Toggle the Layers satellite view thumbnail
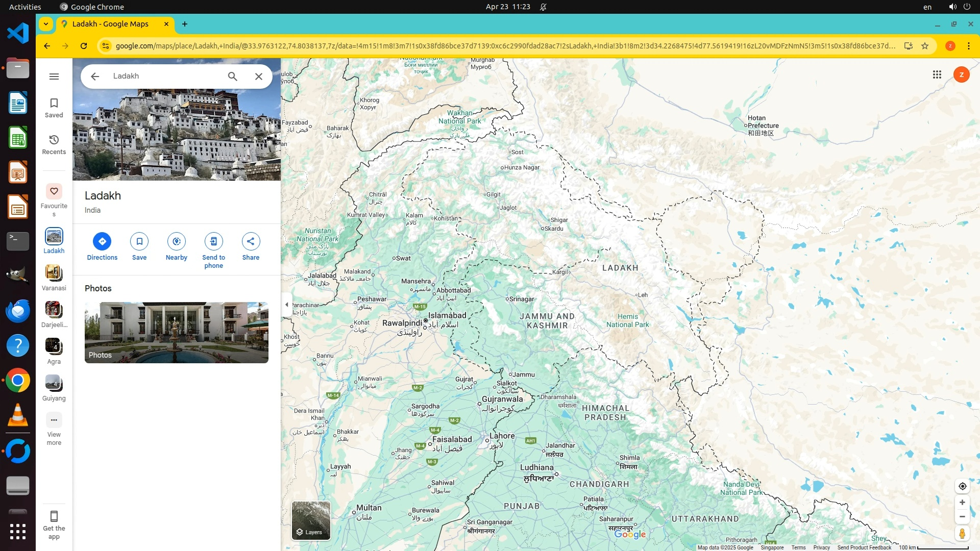Viewport: 980px width, 551px height. pyautogui.click(x=311, y=520)
